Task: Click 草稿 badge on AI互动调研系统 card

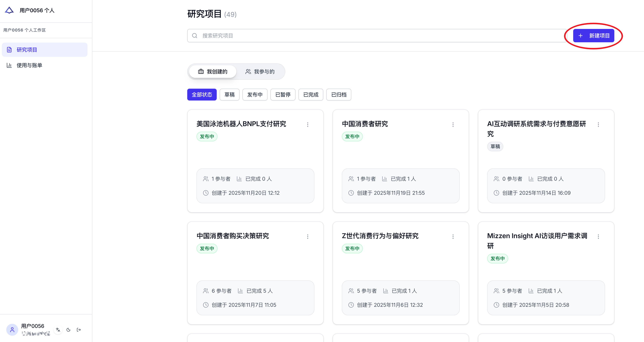Action: [x=495, y=146]
